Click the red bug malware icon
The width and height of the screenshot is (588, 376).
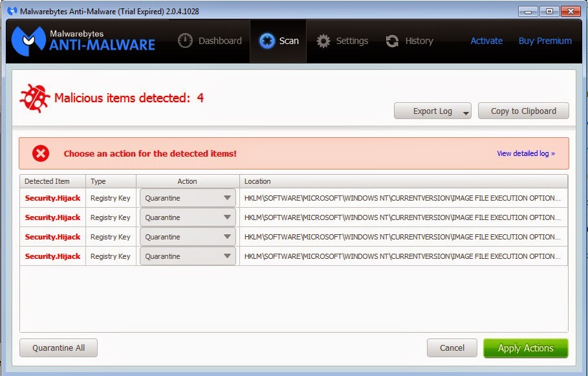tap(34, 98)
